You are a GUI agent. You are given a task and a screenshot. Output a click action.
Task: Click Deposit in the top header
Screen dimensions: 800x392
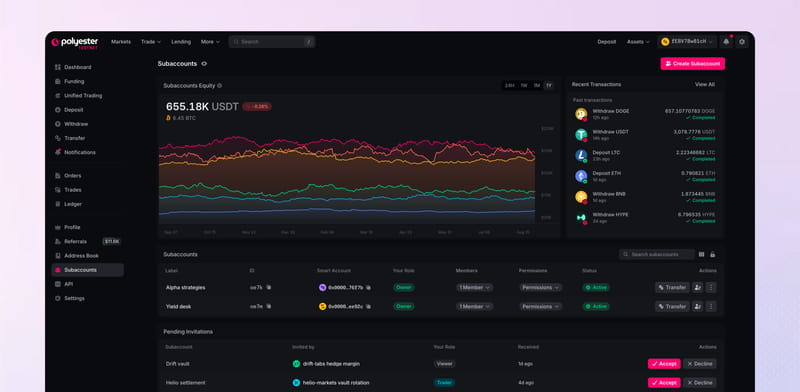[x=607, y=42]
